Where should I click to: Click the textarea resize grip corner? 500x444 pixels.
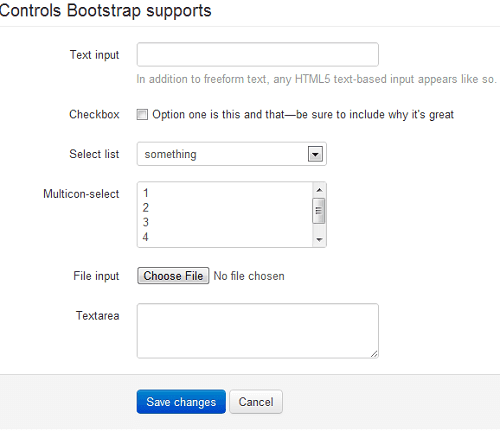(374, 354)
